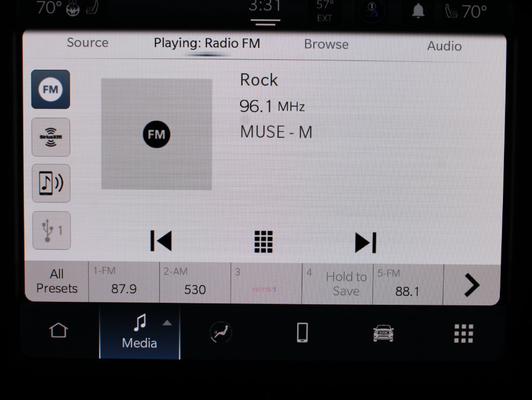Open the Phone menu
This screenshot has height=400, width=532.
click(x=302, y=332)
